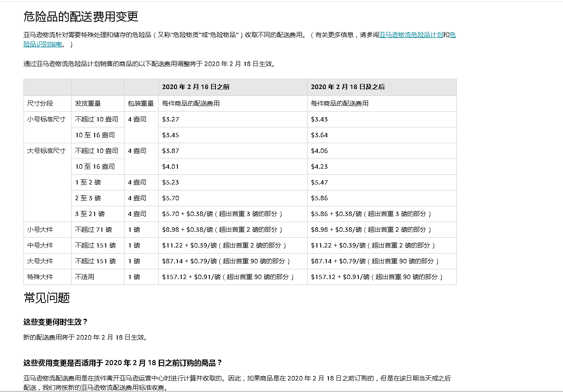The height and width of the screenshot is (392, 563).
Task: Select the 之前 column $157.12 + $0.91/磅 cell
Action: [x=233, y=277]
